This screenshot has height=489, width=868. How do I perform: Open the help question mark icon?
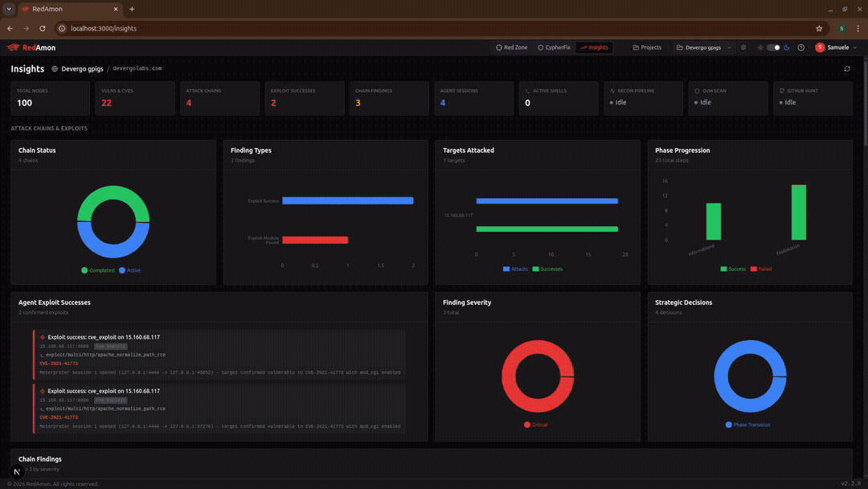click(x=801, y=47)
